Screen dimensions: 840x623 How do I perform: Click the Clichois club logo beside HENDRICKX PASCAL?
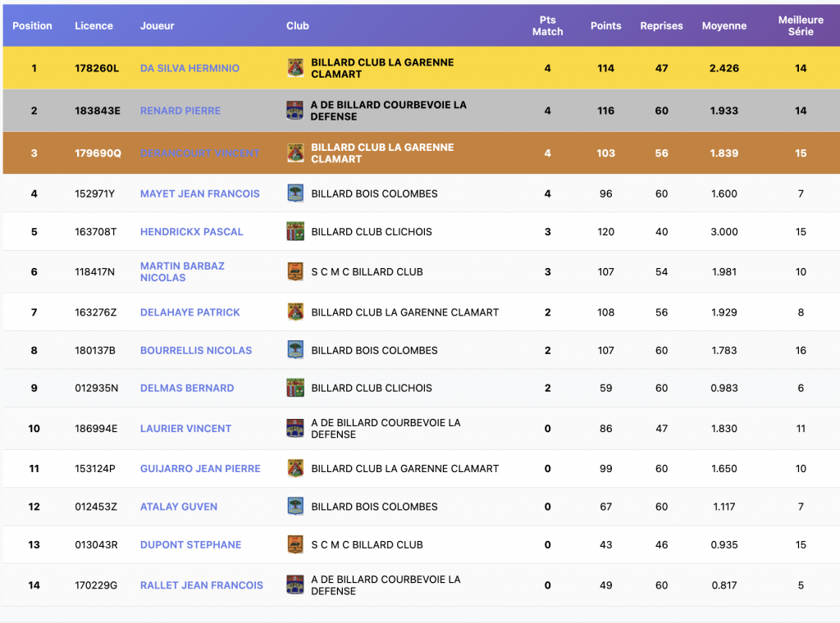click(x=295, y=231)
